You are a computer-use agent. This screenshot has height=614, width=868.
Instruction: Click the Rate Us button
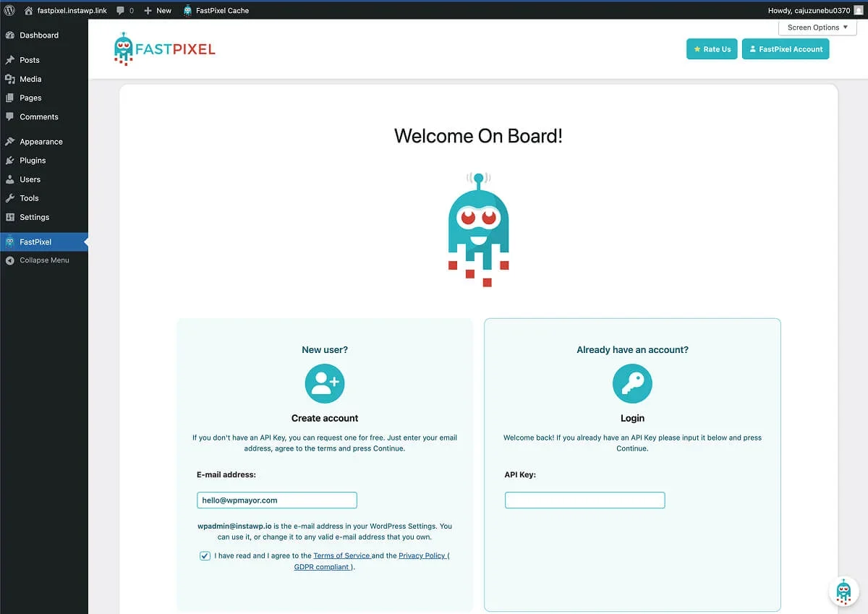click(x=712, y=49)
